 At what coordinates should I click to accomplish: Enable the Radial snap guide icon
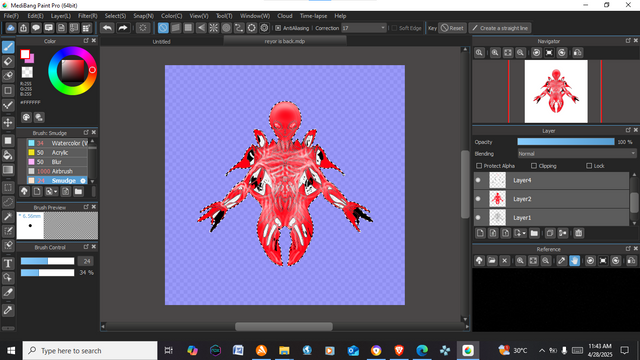coord(213,28)
